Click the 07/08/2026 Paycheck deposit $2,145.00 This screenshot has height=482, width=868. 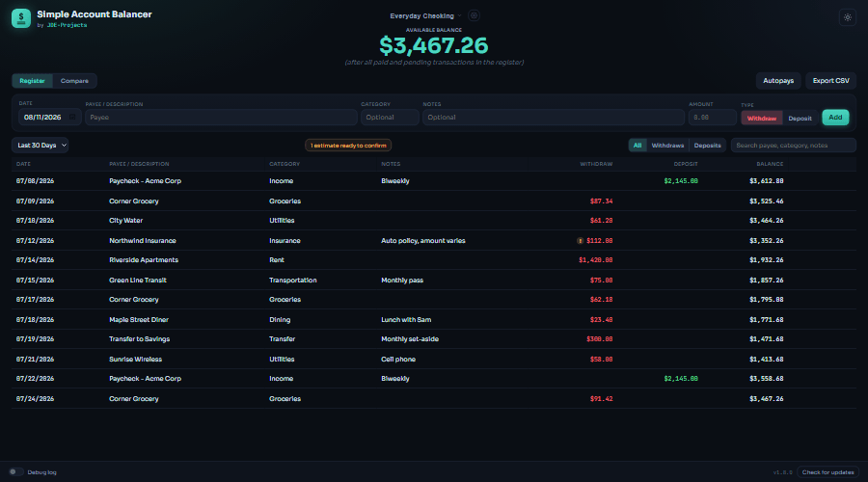coord(680,181)
